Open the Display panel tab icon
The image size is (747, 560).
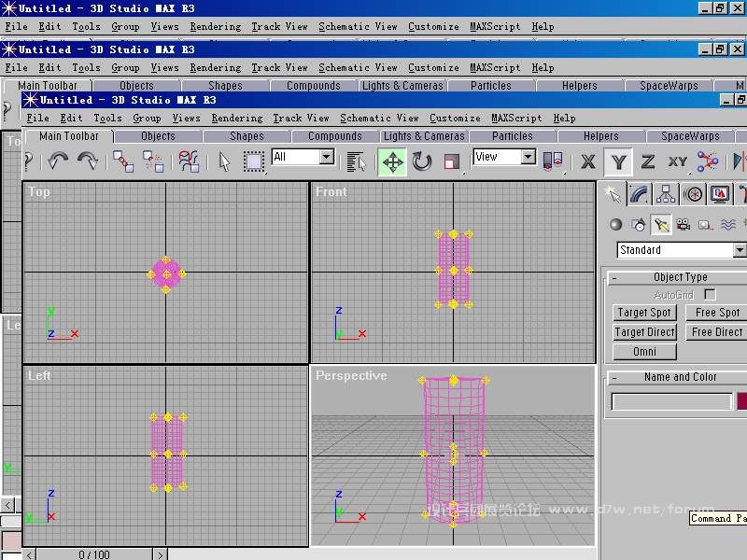[x=720, y=194]
